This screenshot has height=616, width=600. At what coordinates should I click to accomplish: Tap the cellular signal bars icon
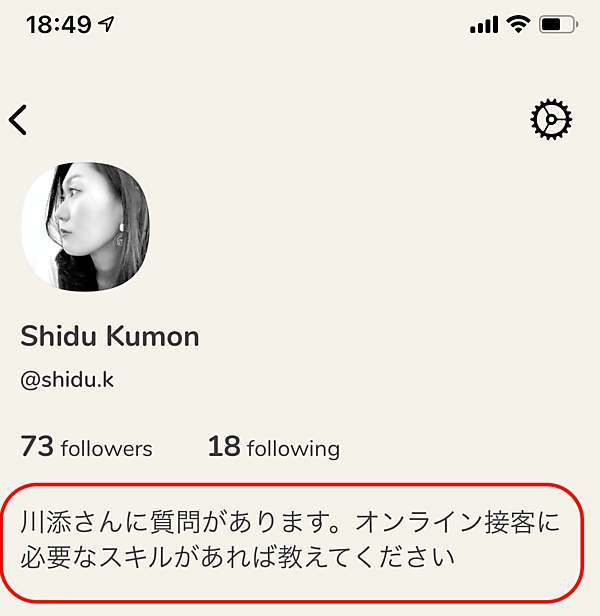[x=484, y=25]
